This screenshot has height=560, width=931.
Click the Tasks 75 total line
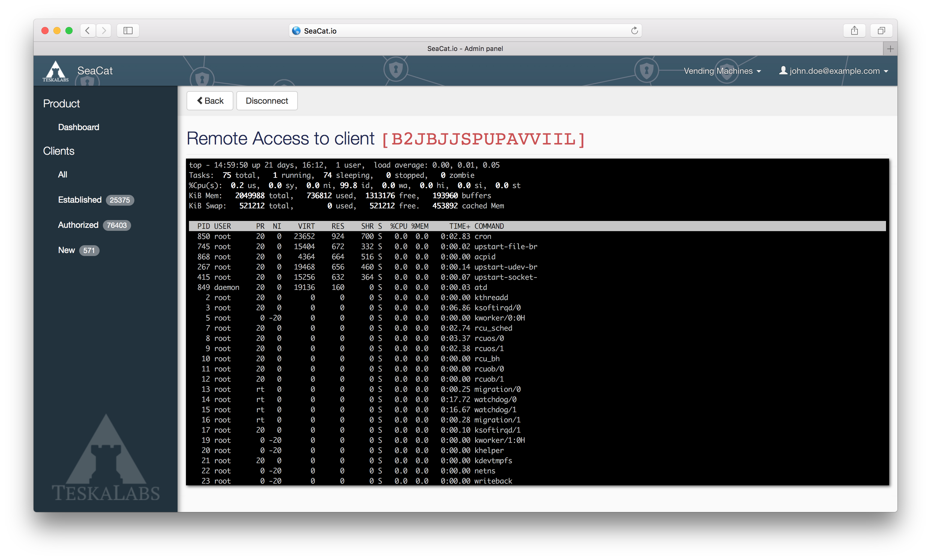(x=331, y=175)
